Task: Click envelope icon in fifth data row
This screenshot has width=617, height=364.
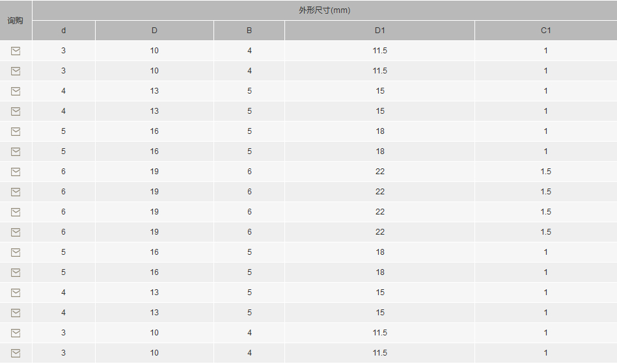Action: tap(16, 131)
